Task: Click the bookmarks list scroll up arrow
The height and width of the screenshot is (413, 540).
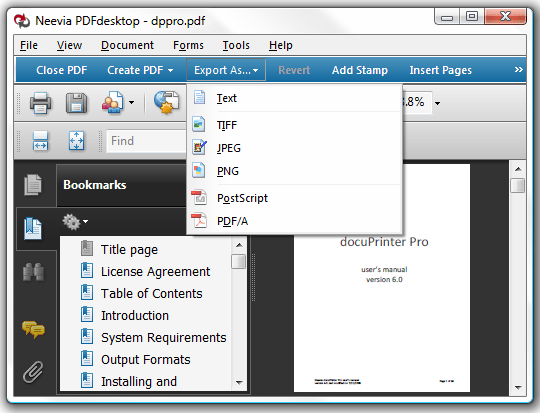Action: point(239,245)
